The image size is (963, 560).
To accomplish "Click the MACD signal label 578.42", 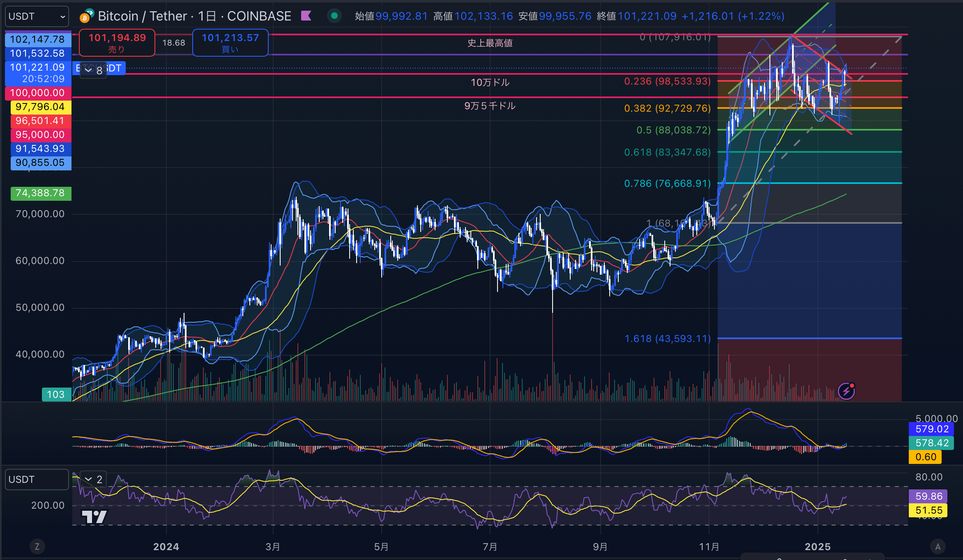I will point(931,443).
